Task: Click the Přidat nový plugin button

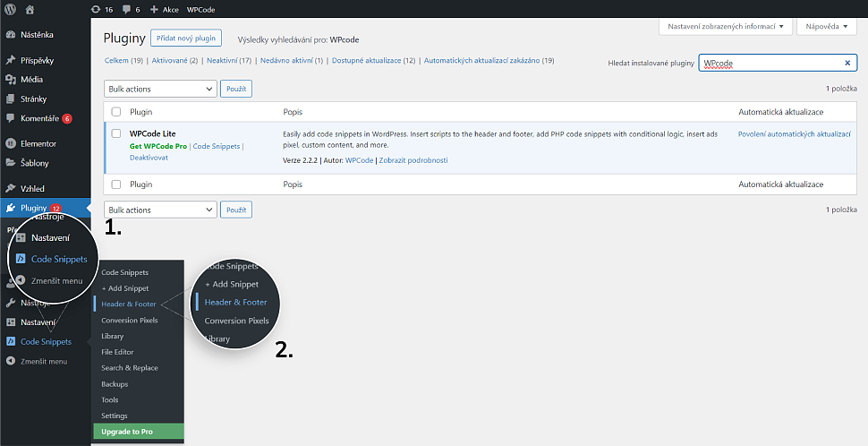Action: pyautogui.click(x=186, y=39)
